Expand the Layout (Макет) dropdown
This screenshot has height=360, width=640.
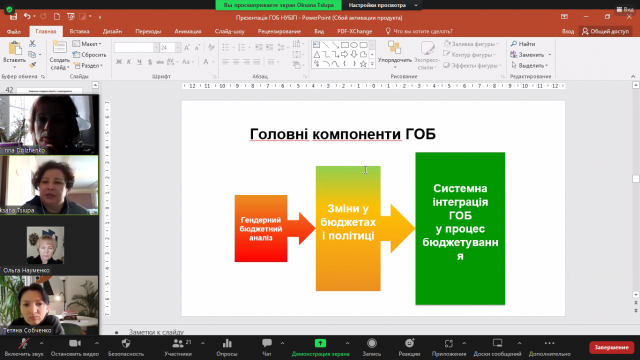pos(87,44)
